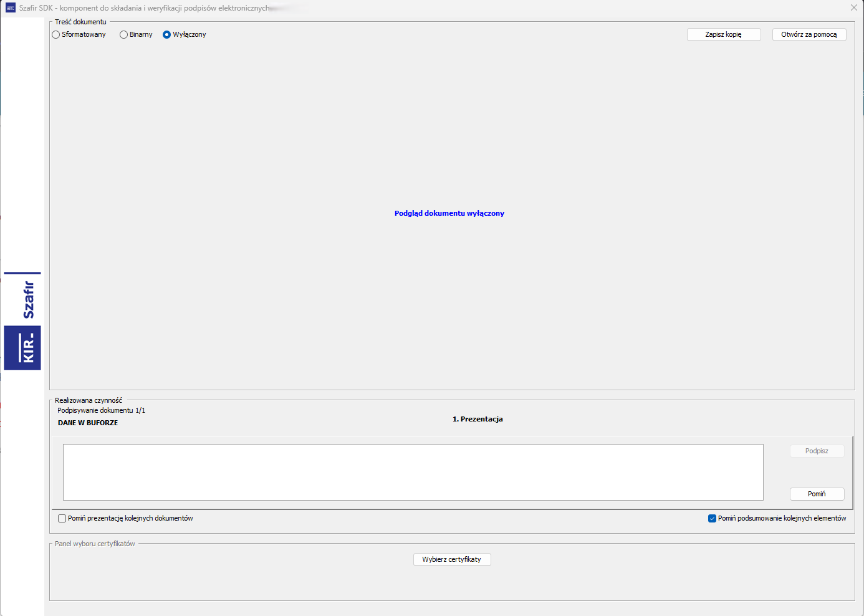The height and width of the screenshot is (616, 864).
Task: Click the 1. Prezentacja step label
Action: tap(478, 419)
